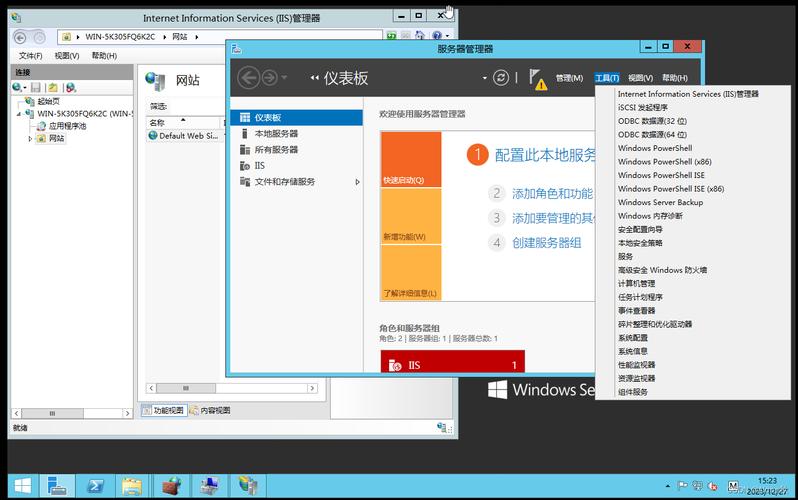Image resolution: width=798 pixels, height=500 pixels.
Task: Click the 创建服务器组 link
Action: (547, 242)
